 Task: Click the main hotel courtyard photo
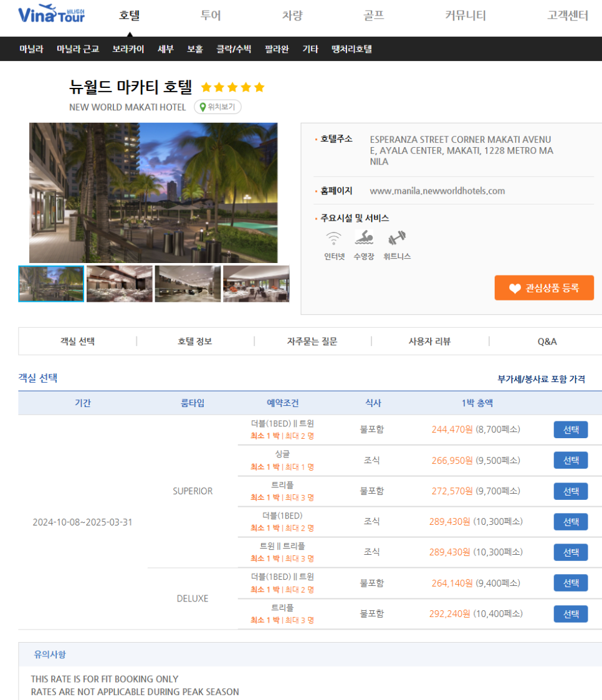(153, 193)
